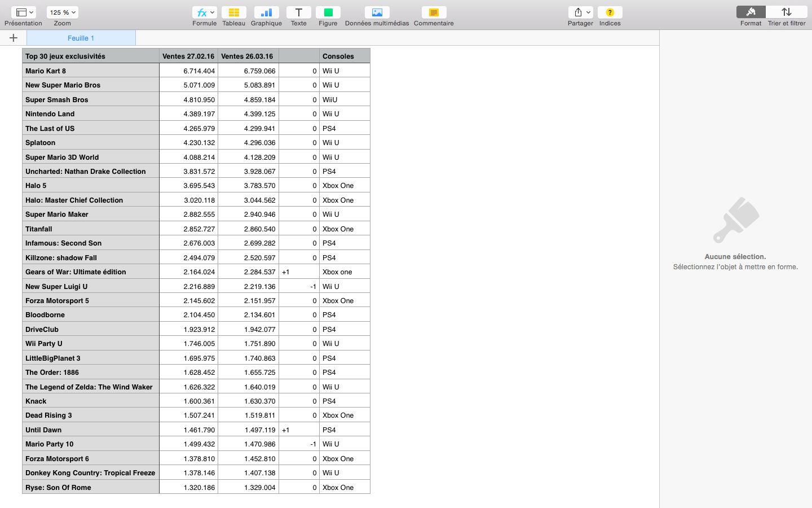812x508 pixels.
Task: Select Ryse: Son Of Rome cell
Action: click(x=91, y=487)
